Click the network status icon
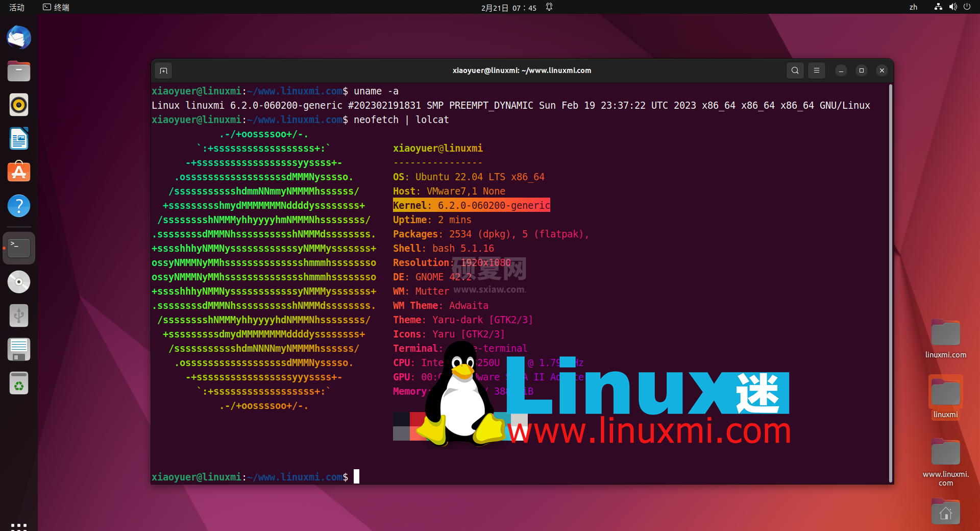The image size is (980, 531). 938,7
